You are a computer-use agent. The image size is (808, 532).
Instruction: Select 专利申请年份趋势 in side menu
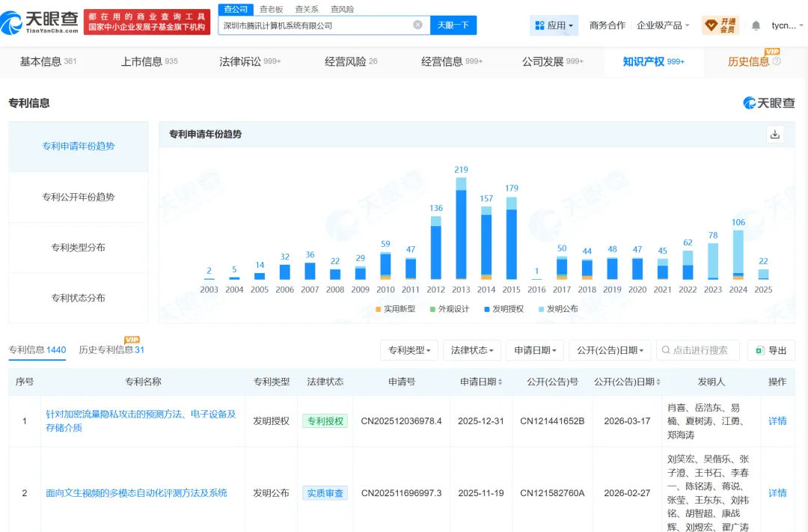click(79, 147)
